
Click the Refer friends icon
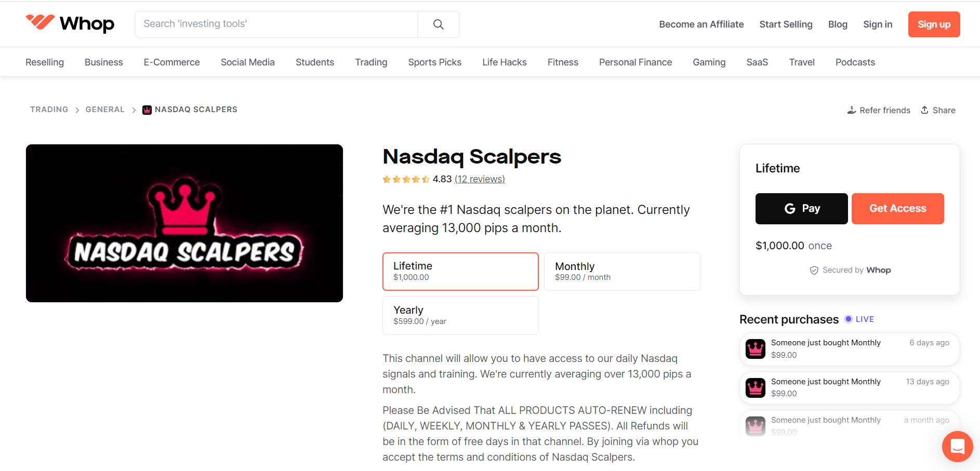pyautogui.click(x=852, y=110)
